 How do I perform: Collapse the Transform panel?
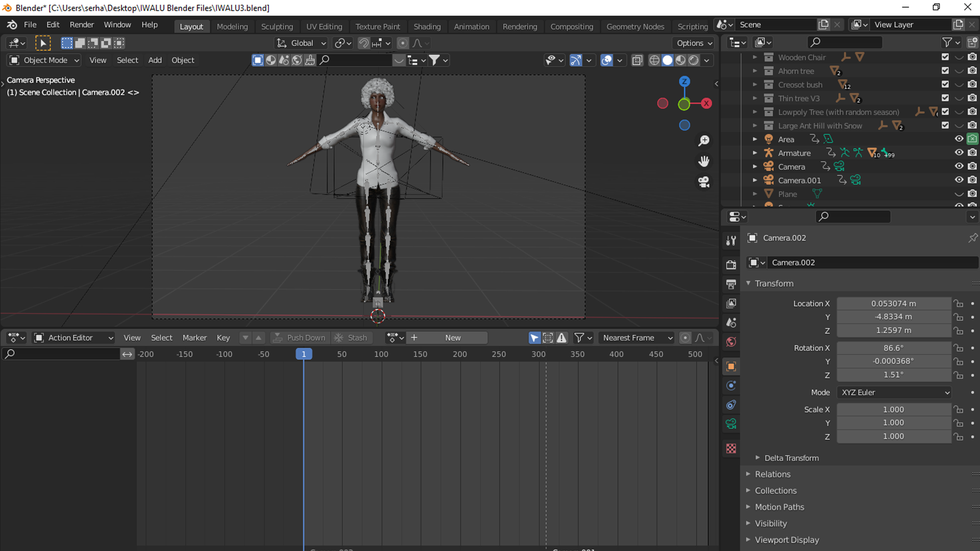click(x=748, y=283)
